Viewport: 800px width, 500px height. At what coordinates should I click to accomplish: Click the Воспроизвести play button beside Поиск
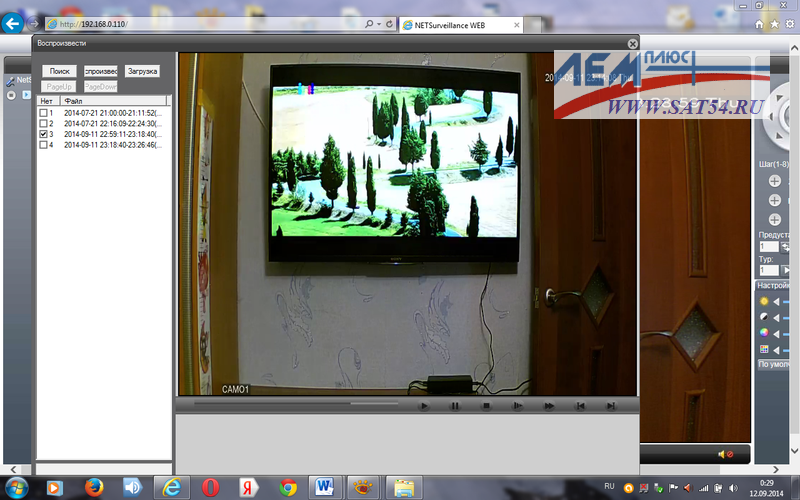click(101, 71)
